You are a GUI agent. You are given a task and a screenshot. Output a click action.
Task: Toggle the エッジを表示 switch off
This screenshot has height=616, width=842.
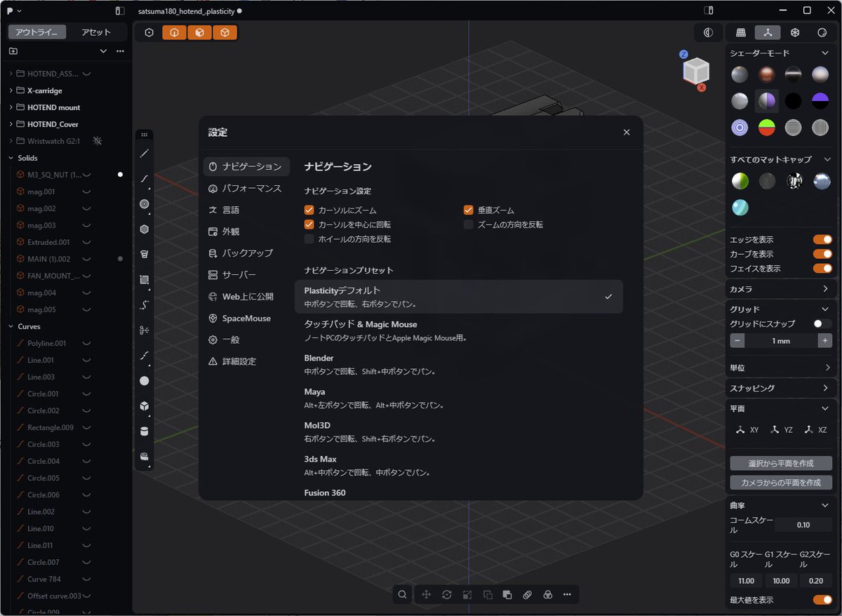(822, 239)
